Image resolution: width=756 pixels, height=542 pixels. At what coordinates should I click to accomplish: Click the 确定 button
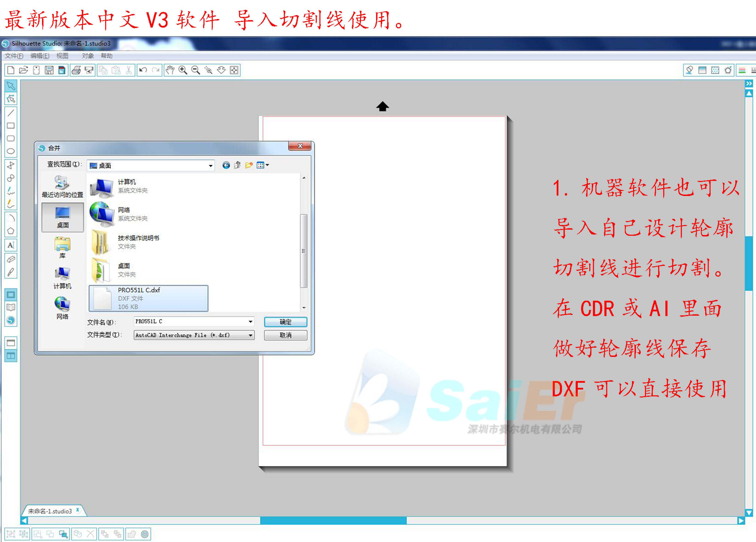tap(285, 322)
